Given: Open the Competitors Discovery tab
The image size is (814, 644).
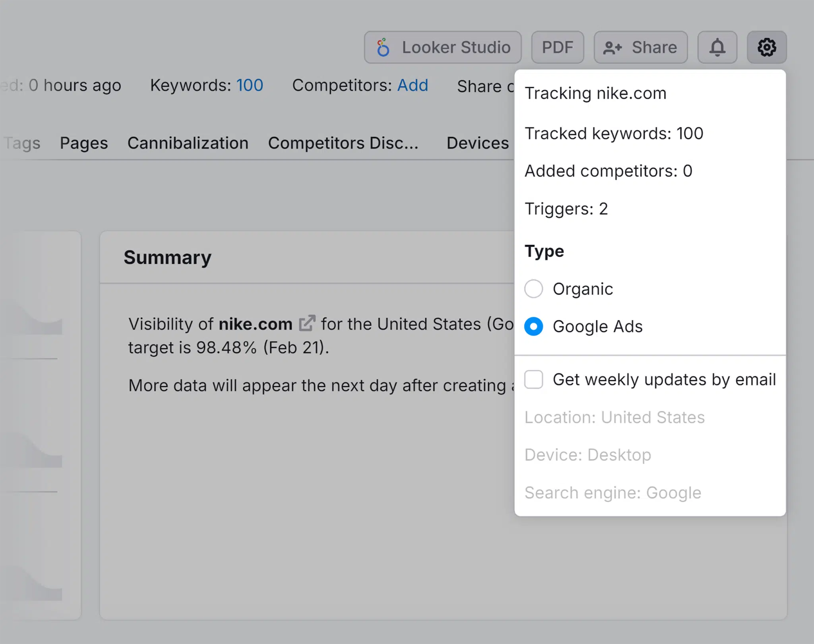Looking at the screenshot, I should (x=343, y=143).
